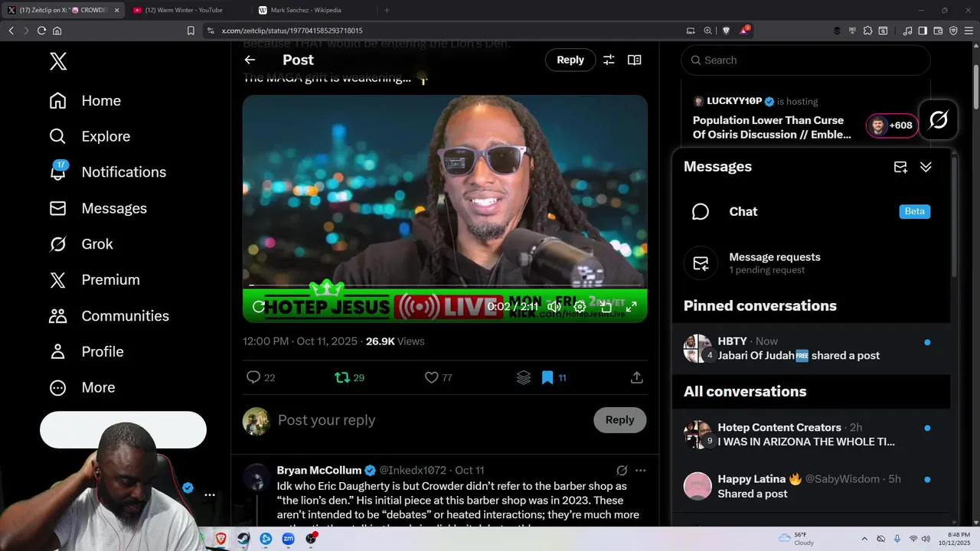Click the +608 listeners badge
Screen dimensions: 980x551
tap(892, 126)
